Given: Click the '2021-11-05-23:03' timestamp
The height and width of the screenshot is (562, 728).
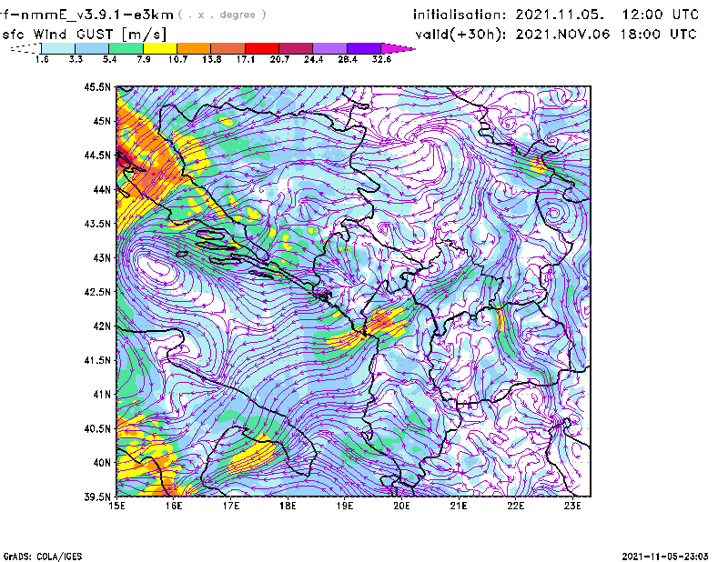Looking at the screenshot, I should pyautogui.click(x=665, y=557).
